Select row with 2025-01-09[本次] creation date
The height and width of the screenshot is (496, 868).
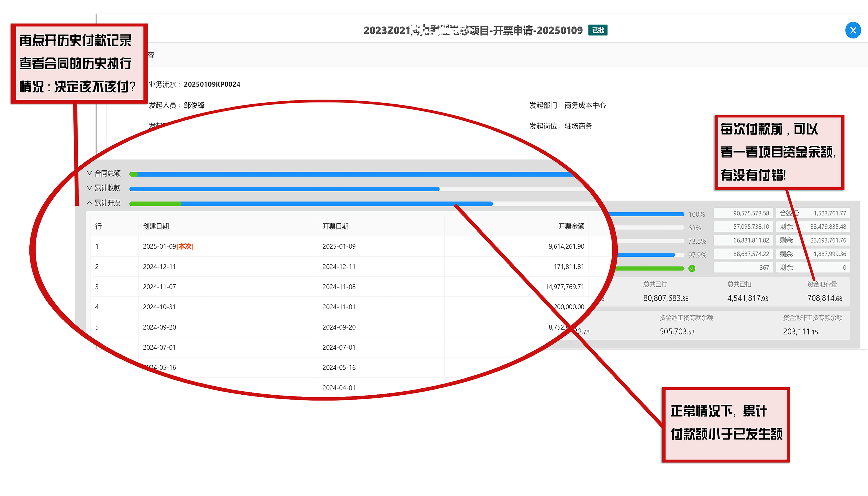[340, 246]
